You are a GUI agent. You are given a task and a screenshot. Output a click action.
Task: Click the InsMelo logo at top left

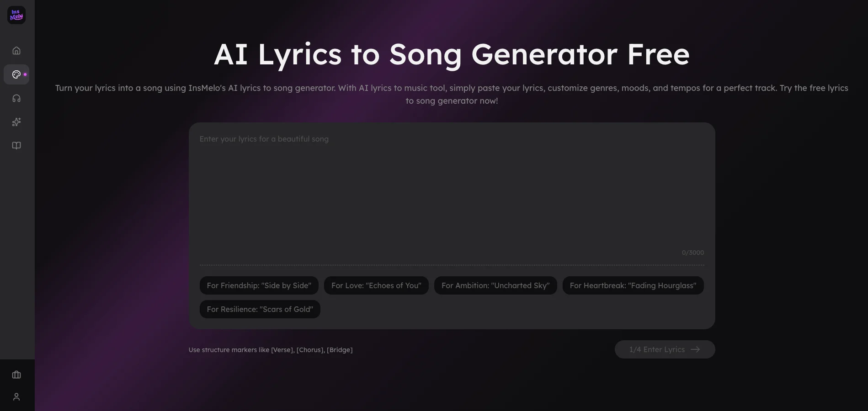coord(16,15)
